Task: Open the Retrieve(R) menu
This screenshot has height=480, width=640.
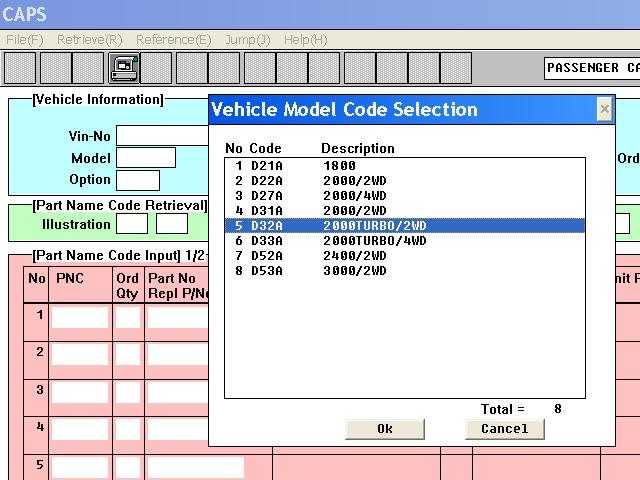Action: (89, 40)
